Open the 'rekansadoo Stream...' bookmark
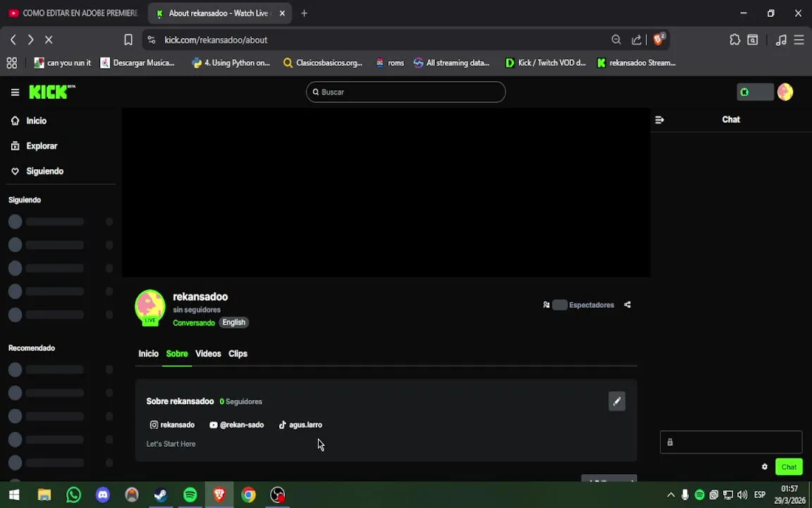 click(x=636, y=63)
